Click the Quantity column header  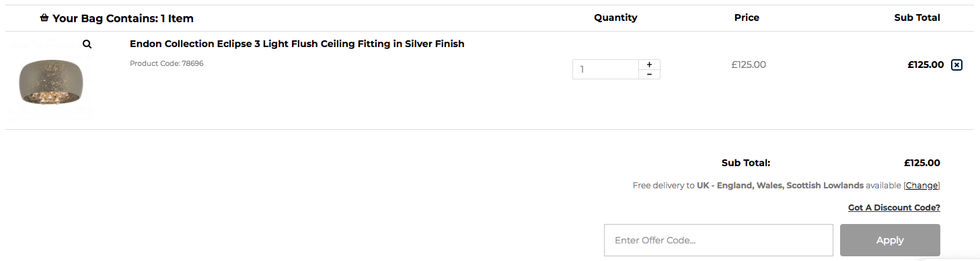(x=615, y=17)
